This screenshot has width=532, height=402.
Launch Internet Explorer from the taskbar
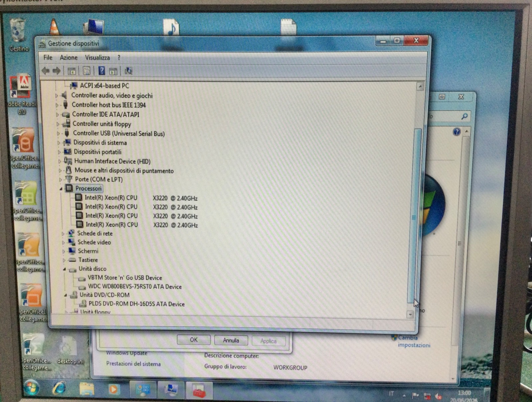[60, 388]
